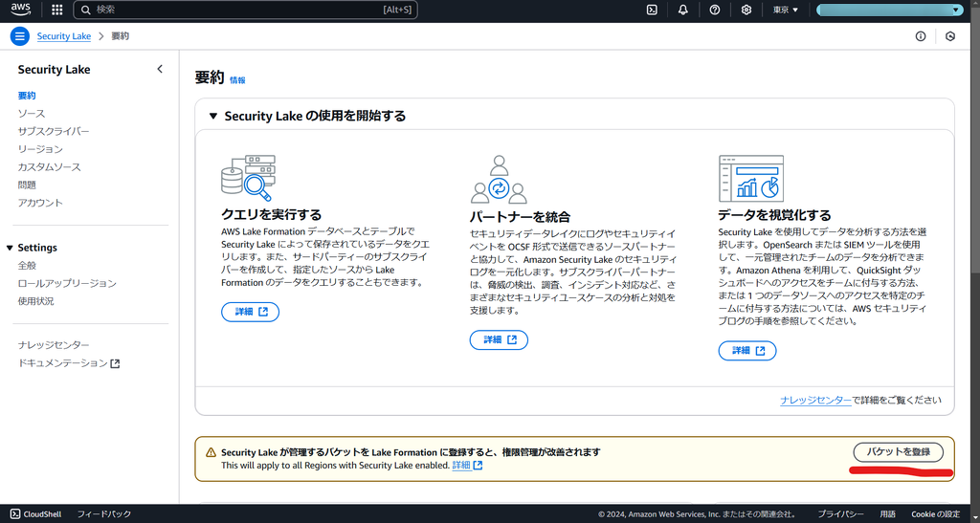Click プライバシー in the footer
The height and width of the screenshot is (523, 980).
coord(840,514)
